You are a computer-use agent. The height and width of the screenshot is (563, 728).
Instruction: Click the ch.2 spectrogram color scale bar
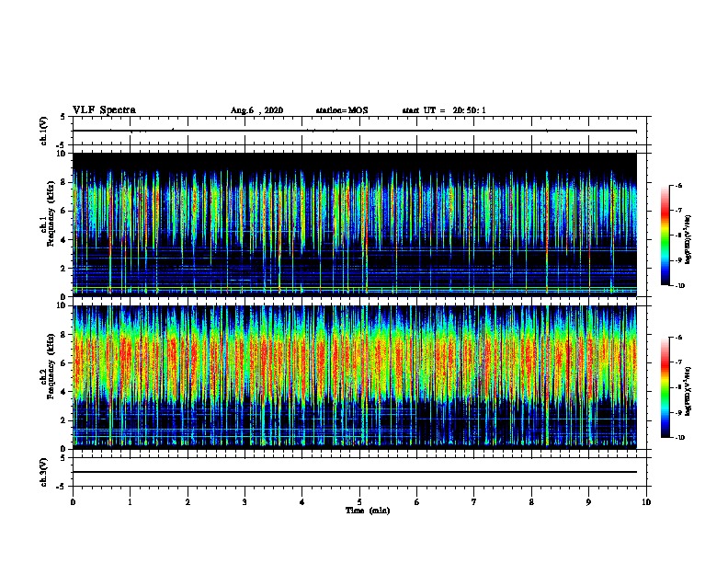665,387
